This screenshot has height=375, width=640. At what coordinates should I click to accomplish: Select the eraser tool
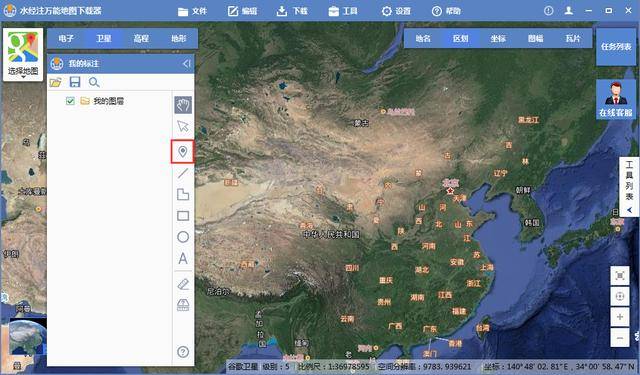(183, 284)
